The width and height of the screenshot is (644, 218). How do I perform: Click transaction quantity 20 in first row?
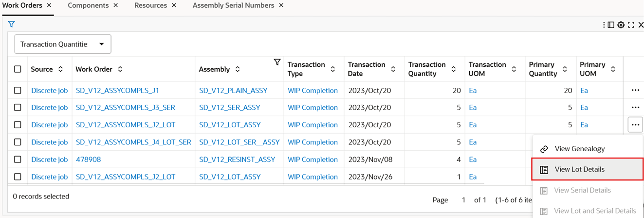(x=457, y=90)
